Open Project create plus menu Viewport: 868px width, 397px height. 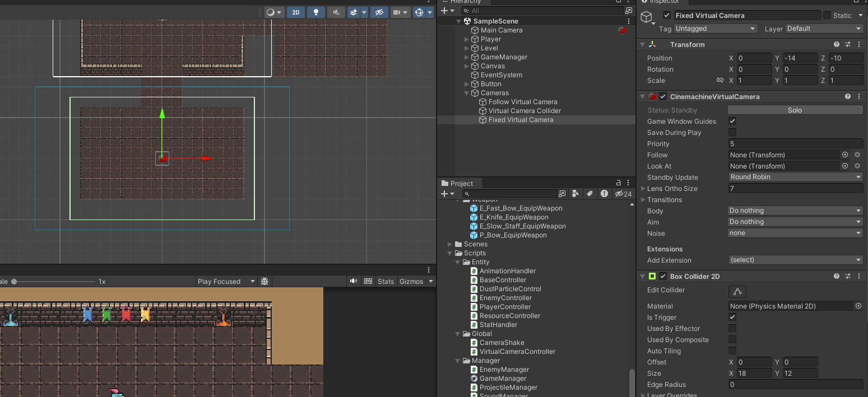(447, 194)
